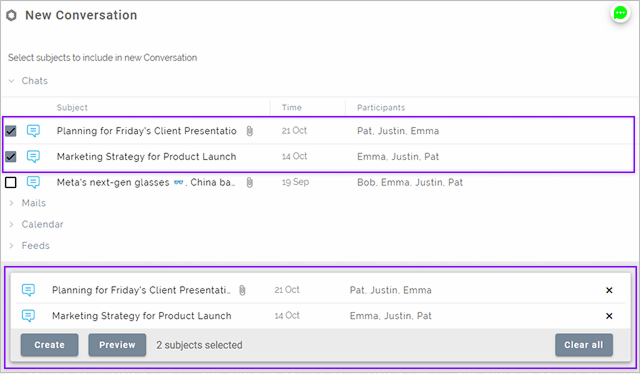Click '14 Oct' in the chats list

[x=294, y=156]
